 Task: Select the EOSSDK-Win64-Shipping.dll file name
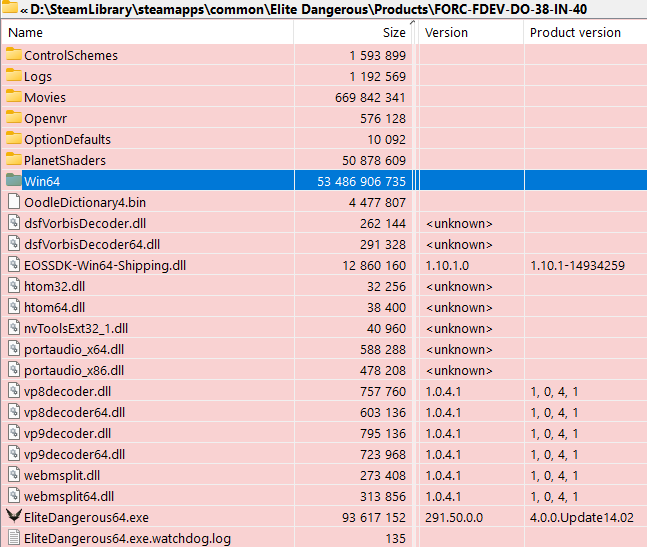tap(105, 265)
